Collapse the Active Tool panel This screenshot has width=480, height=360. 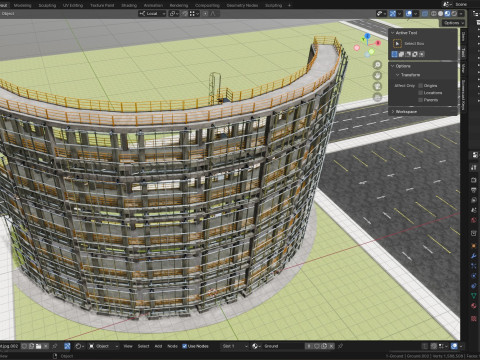(x=393, y=33)
